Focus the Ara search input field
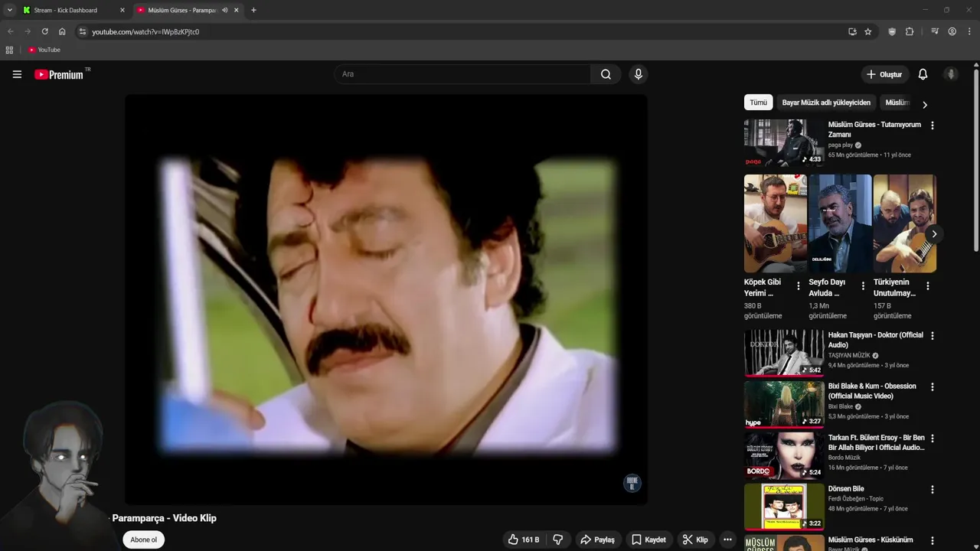 [x=462, y=74]
